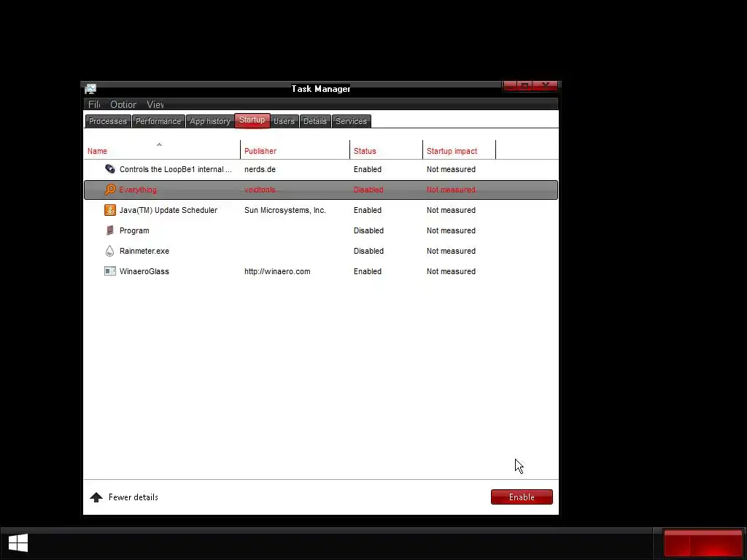747x560 pixels.
Task: Select the WinaeroGlass entry
Action: (321, 271)
